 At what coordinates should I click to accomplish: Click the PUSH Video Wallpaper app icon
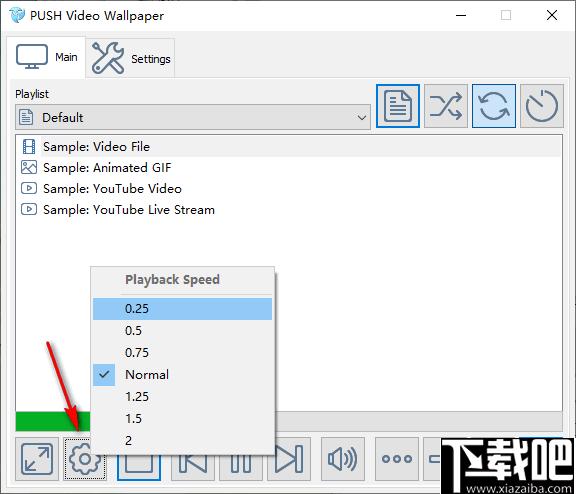[17, 15]
